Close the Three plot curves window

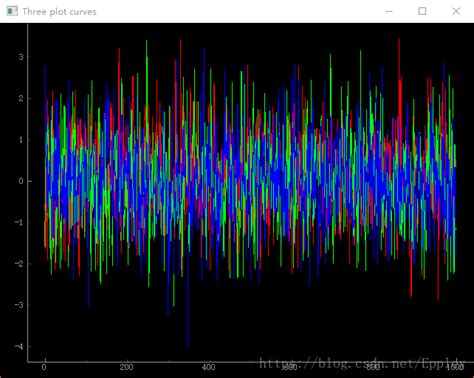(x=456, y=11)
